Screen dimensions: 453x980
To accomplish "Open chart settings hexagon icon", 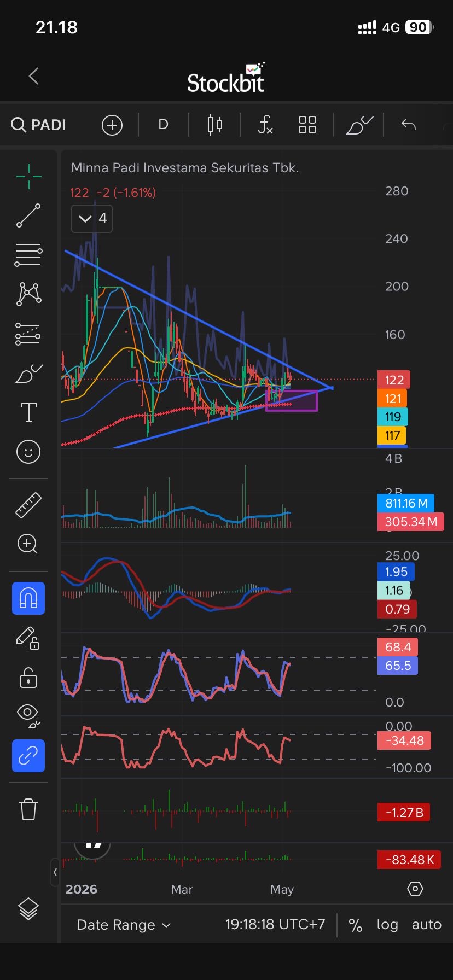I will click(415, 889).
